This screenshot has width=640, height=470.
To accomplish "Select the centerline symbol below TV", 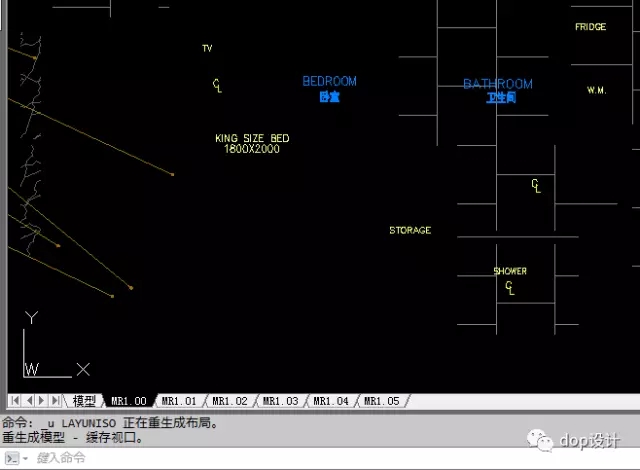I will [x=218, y=86].
